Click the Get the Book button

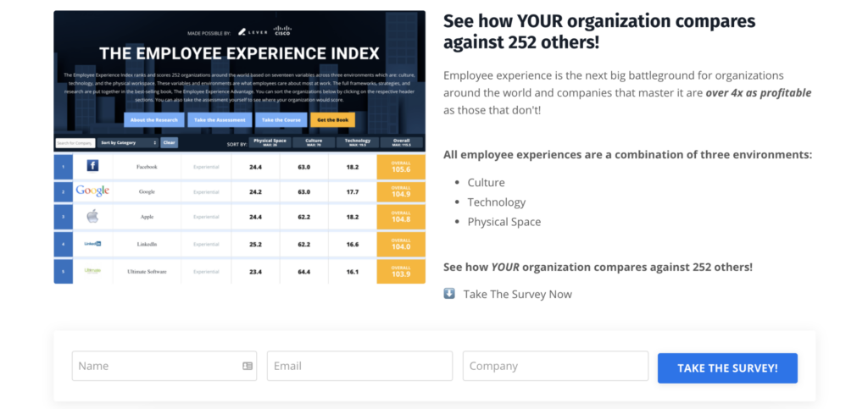(332, 120)
